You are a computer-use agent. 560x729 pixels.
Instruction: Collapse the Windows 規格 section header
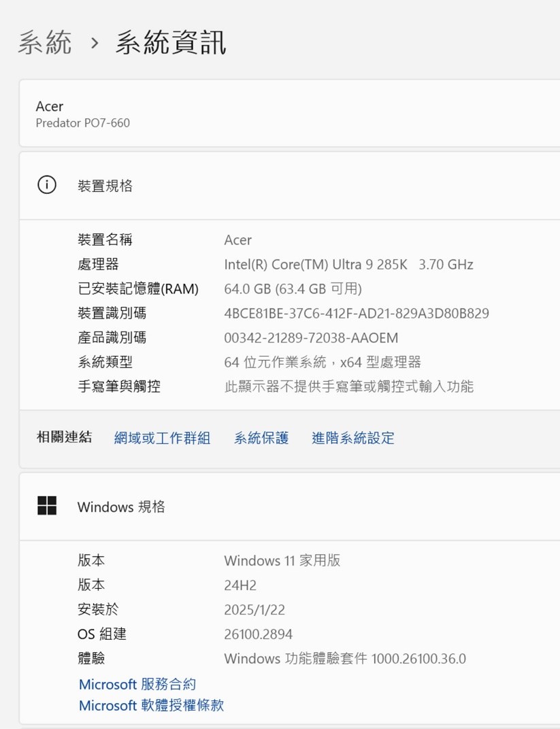[290, 506]
